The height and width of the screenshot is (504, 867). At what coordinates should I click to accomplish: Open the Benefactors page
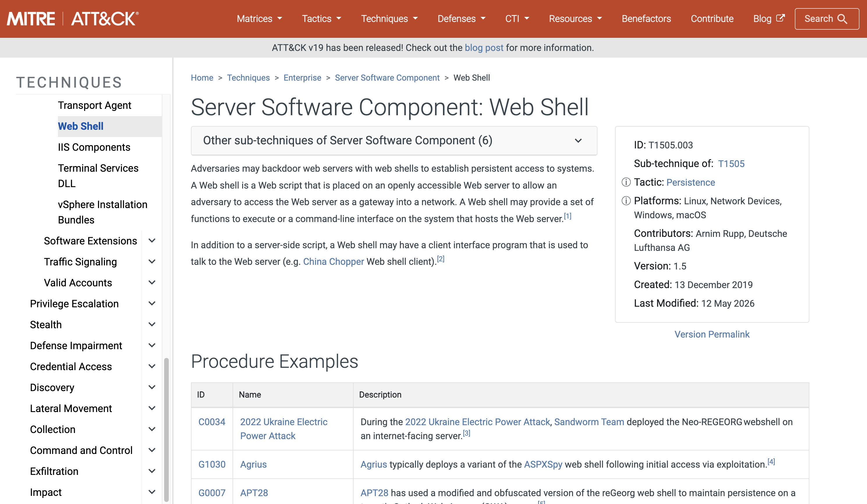(646, 19)
